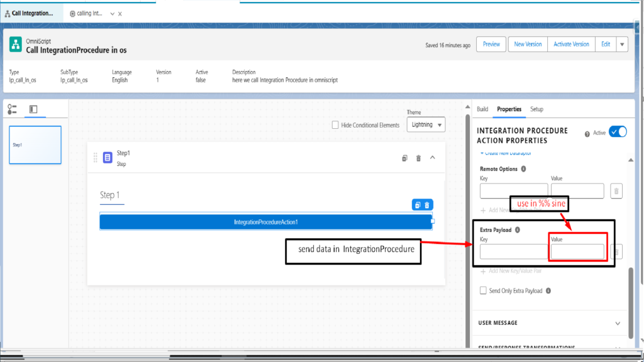
Task: Expand the USER MESSAGE section
Action: click(x=549, y=323)
